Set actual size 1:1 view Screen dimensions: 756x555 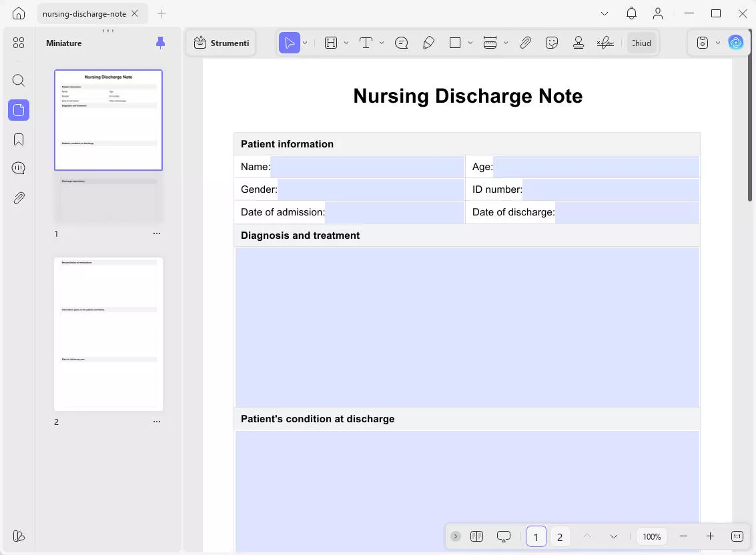(737, 536)
